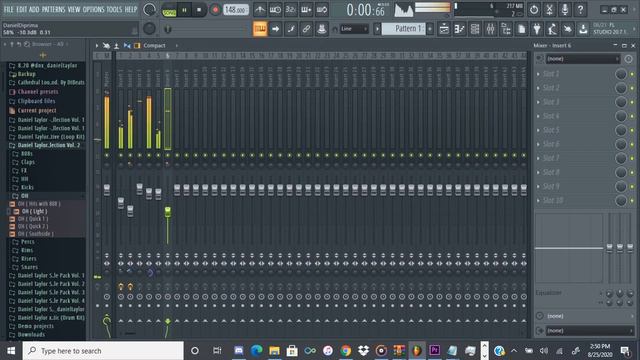Viewport: 640px width, 360px height.
Task: Select Channel presets in browser
Action: (38, 92)
